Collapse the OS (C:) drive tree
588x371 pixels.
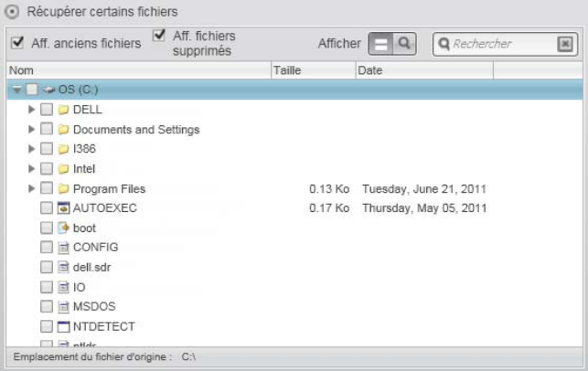click(x=17, y=90)
